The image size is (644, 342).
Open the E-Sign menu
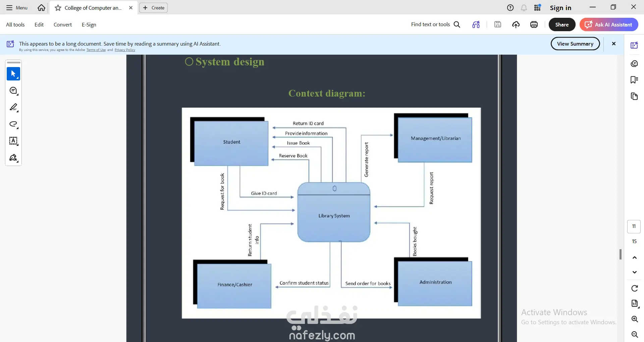click(89, 24)
